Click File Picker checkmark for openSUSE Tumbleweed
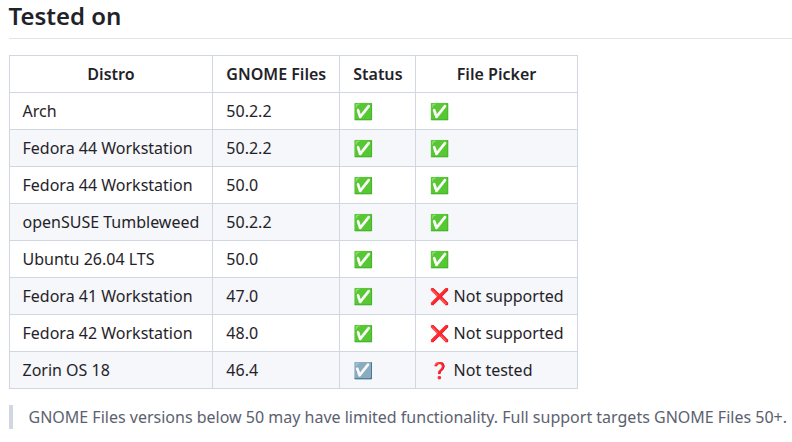 click(x=439, y=222)
